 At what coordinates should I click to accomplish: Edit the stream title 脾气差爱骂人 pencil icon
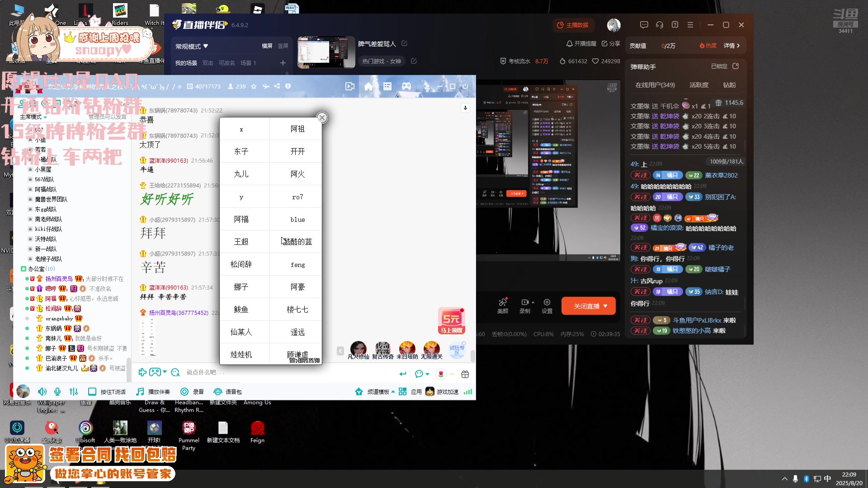[x=404, y=43]
